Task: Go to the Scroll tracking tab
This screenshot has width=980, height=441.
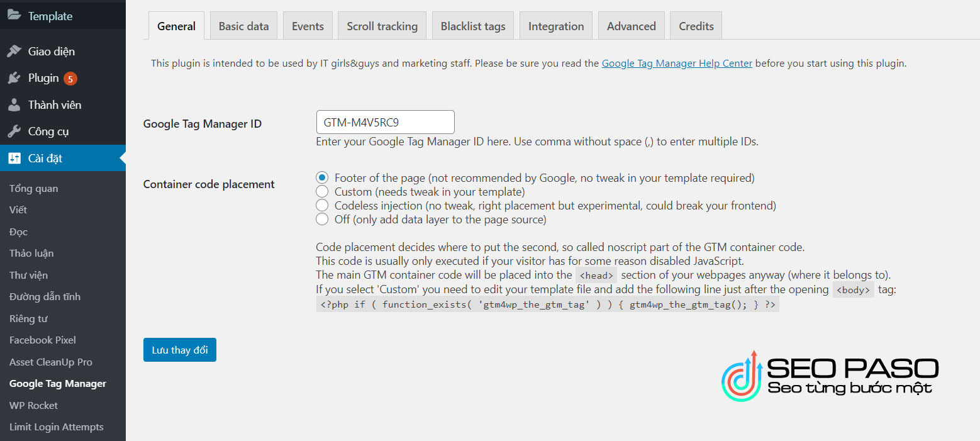Action: [382, 26]
